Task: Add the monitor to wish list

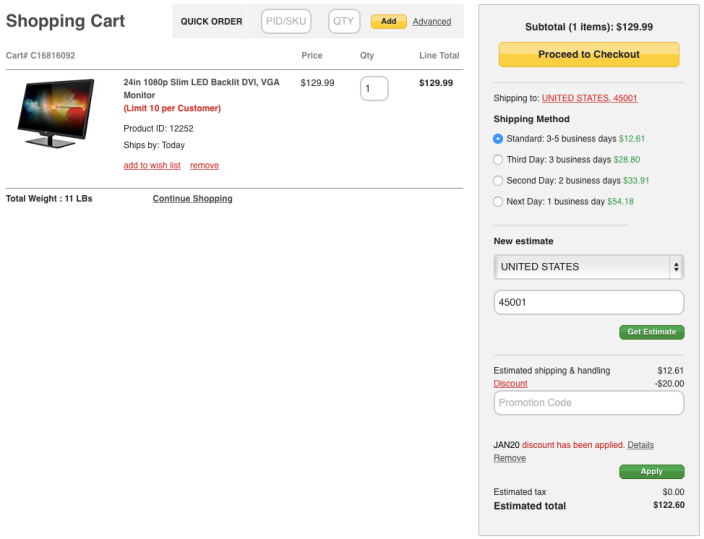Action: (x=152, y=166)
